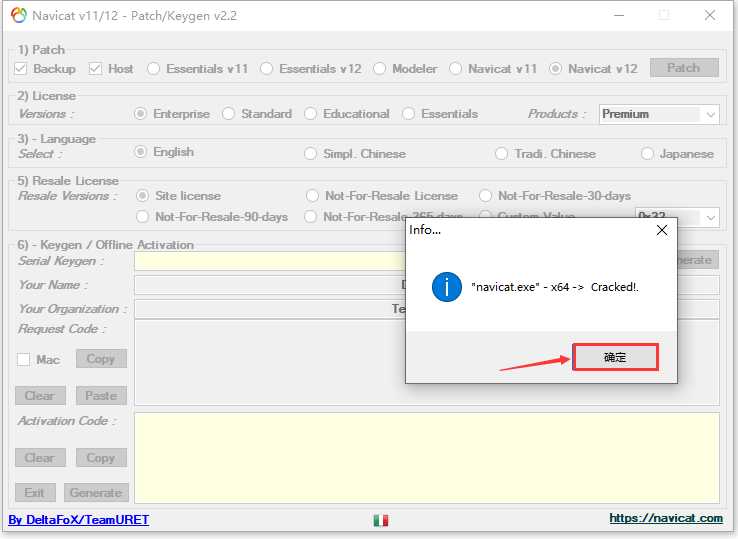Click inside the Activation Code text area

click(427, 458)
